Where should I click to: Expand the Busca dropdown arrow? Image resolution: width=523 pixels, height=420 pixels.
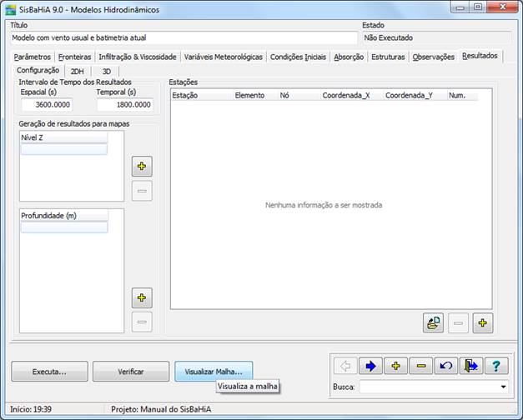(x=503, y=387)
